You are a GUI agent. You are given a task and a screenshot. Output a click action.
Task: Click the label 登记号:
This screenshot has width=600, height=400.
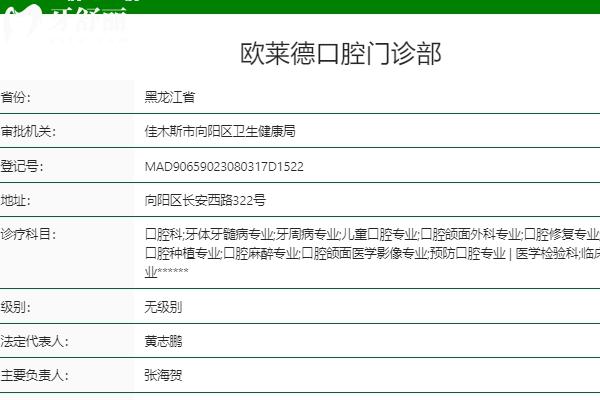[22, 167]
